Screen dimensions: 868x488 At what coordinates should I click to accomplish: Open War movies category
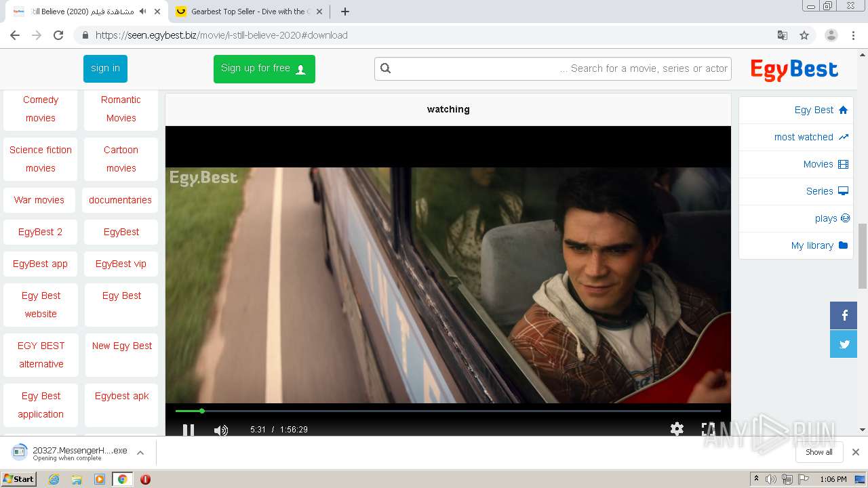pos(39,200)
